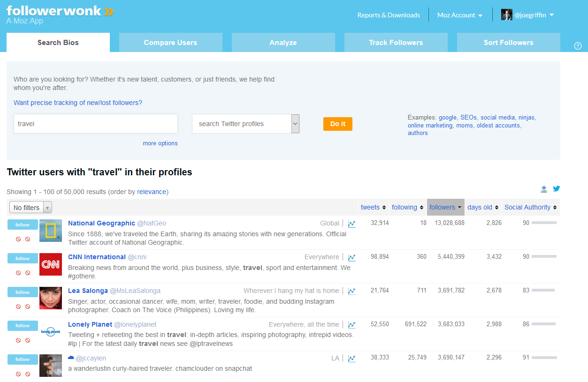
Task: Follow Lonely Planet
Action: 23,326
